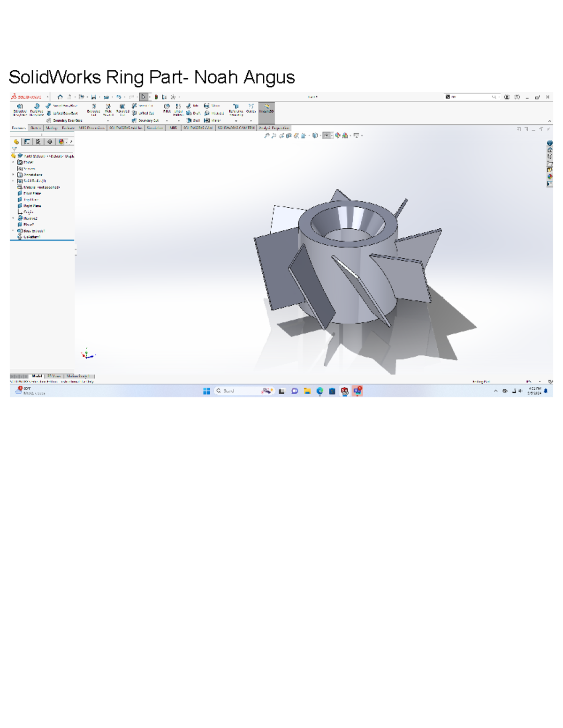
Task: Click the Home icon in title bar
Action: [60, 97]
